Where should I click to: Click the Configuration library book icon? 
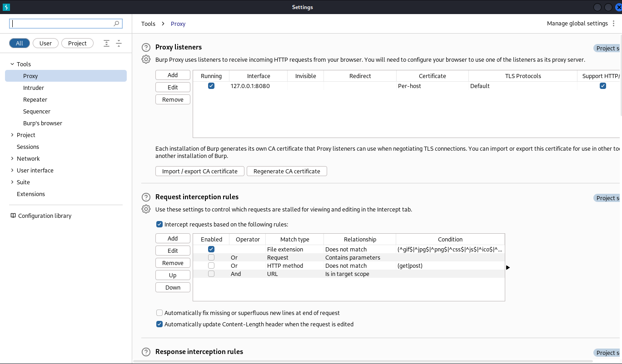13,216
